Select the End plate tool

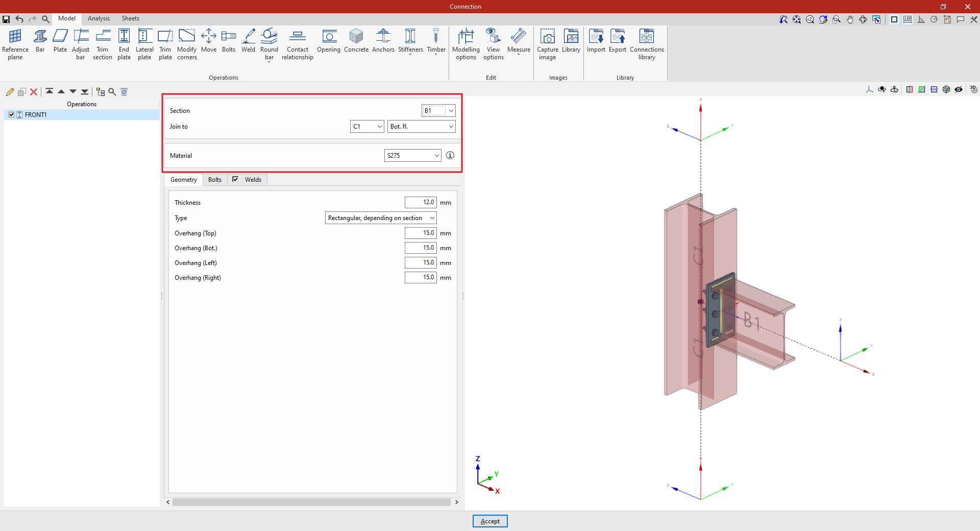tap(124, 44)
